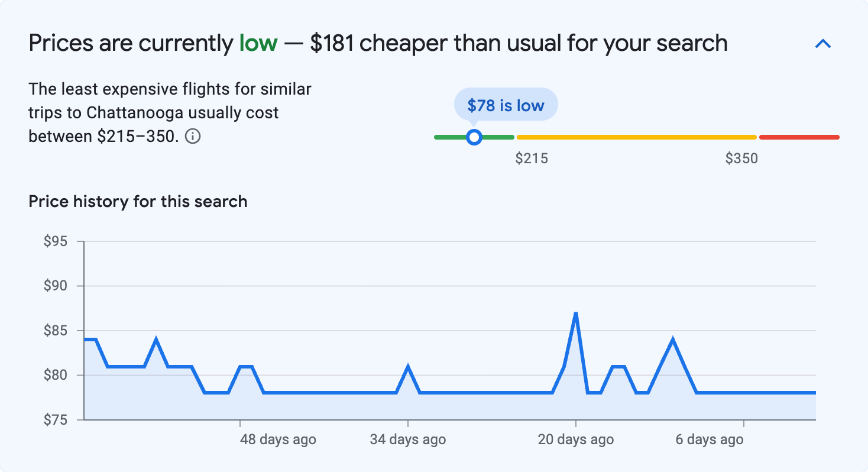Image resolution: width=868 pixels, height=472 pixels.
Task: Click the '$215' threshold label
Action: [533, 158]
